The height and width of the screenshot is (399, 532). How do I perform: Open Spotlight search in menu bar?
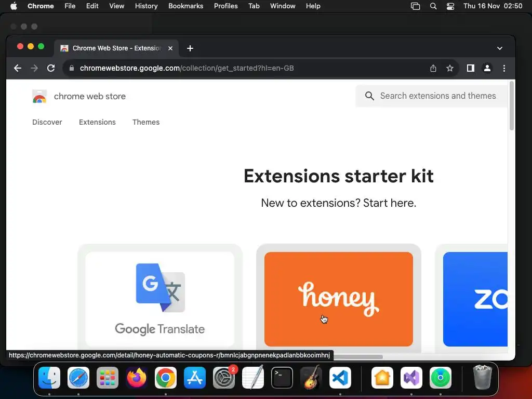(x=433, y=6)
